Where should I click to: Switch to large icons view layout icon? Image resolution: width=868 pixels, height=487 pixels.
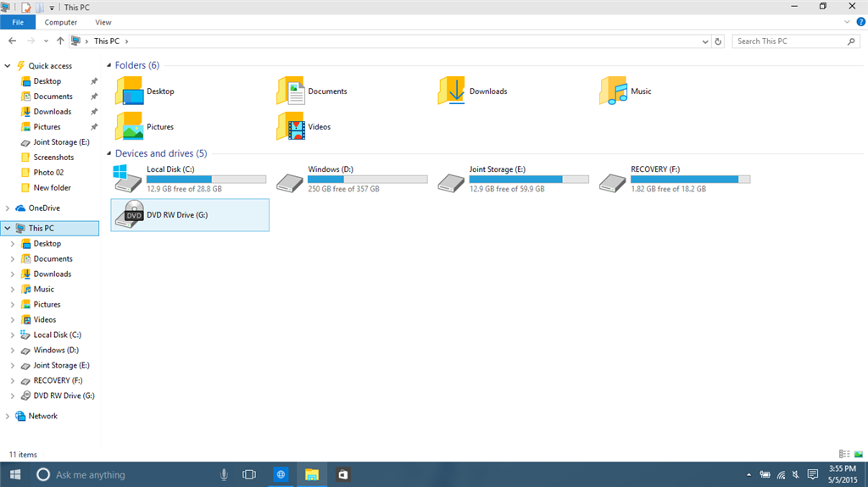pos(859,454)
